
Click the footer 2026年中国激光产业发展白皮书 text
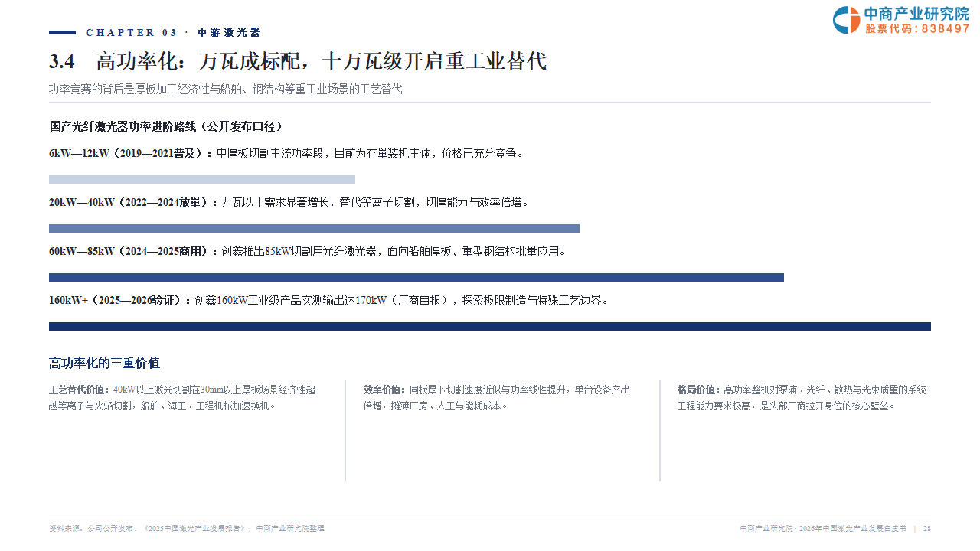coord(852,528)
